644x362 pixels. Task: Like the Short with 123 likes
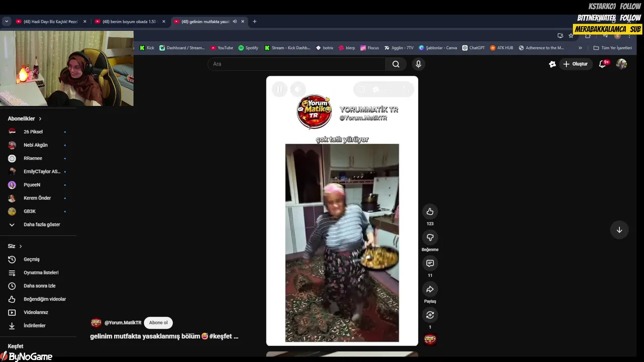(x=430, y=212)
